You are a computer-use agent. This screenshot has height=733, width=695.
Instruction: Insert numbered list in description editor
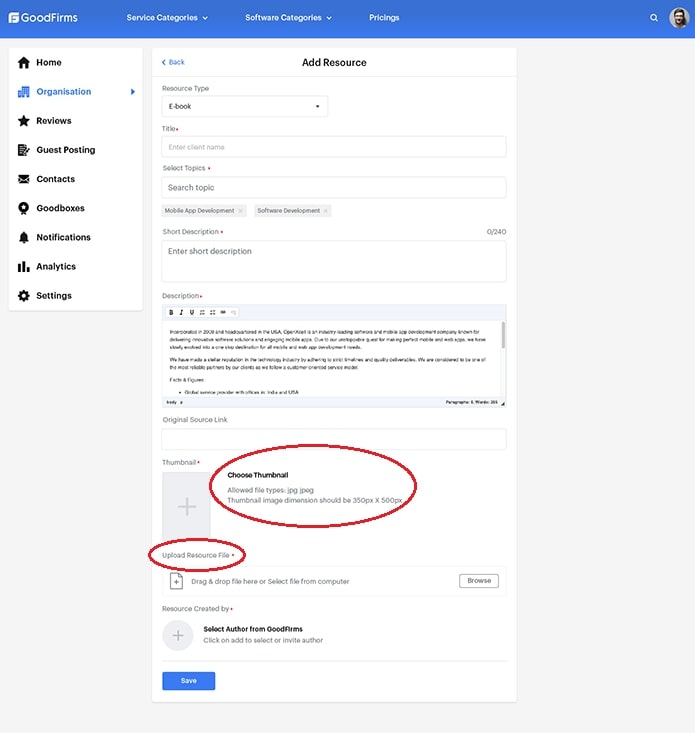tap(202, 312)
